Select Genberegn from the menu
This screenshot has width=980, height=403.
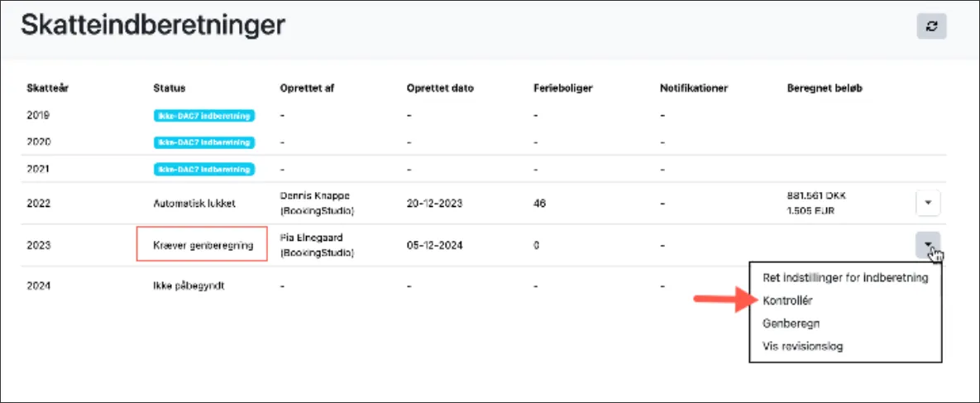pos(791,324)
